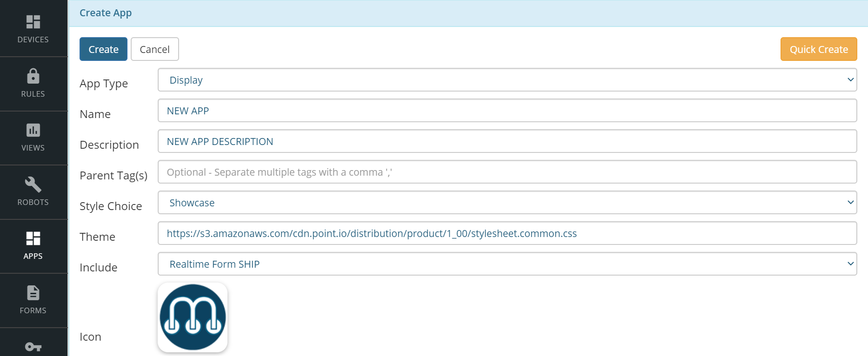Click the app icon logo thumbnail

click(193, 317)
